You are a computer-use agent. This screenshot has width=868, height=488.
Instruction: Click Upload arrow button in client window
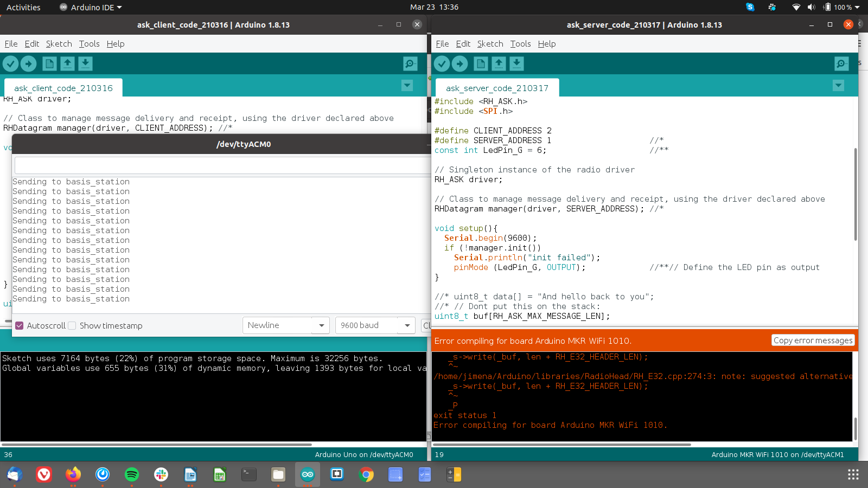(x=28, y=64)
